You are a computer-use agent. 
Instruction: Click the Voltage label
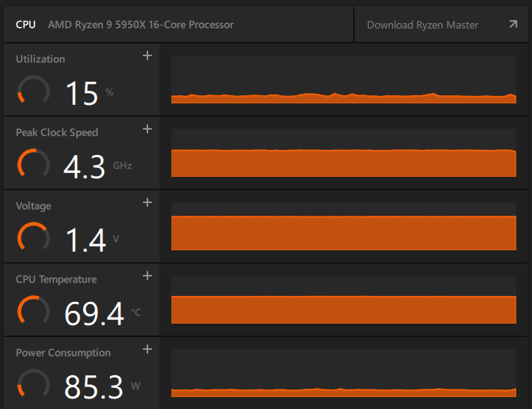(x=33, y=206)
